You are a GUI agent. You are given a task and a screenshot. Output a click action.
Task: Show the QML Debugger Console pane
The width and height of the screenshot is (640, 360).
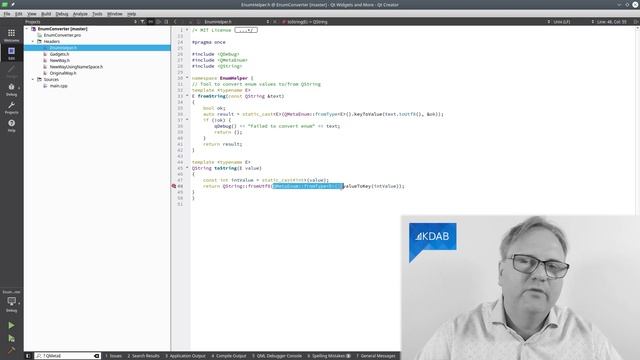(x=277, y=356)
